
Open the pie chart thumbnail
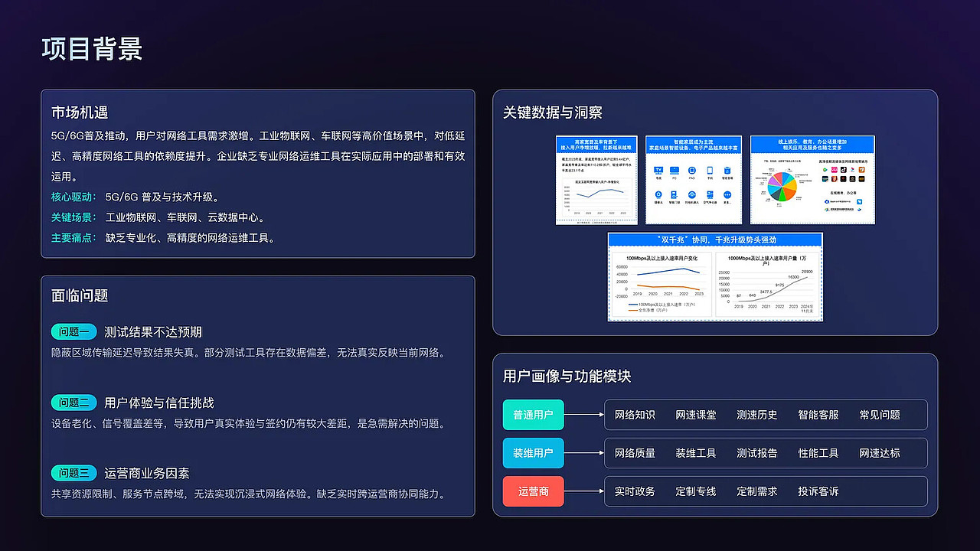812,180
